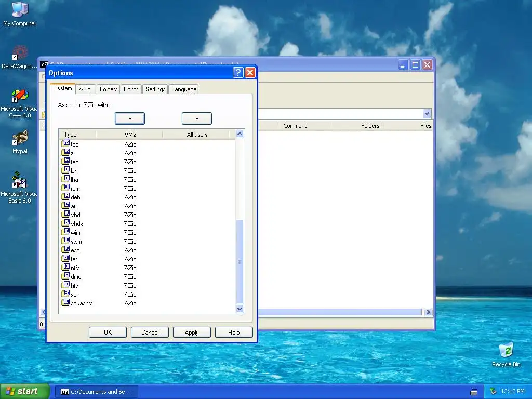Click the VM2 column header

129,135
